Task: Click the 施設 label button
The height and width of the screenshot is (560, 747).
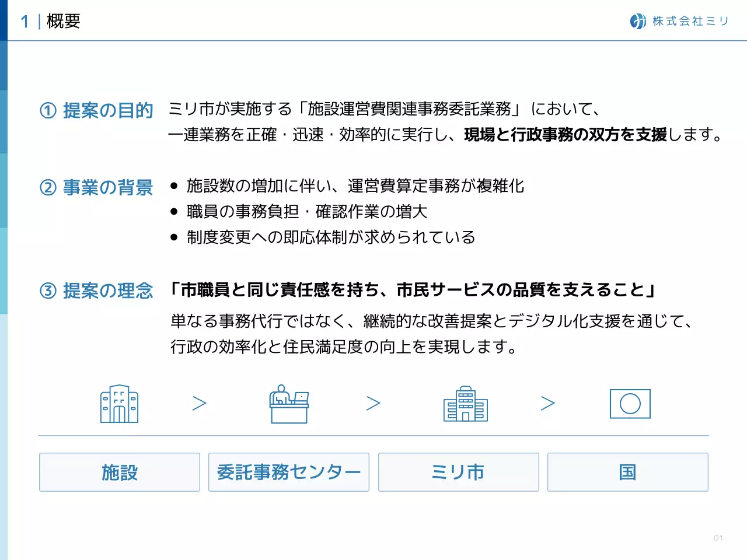Action: (x=118, y=473)
